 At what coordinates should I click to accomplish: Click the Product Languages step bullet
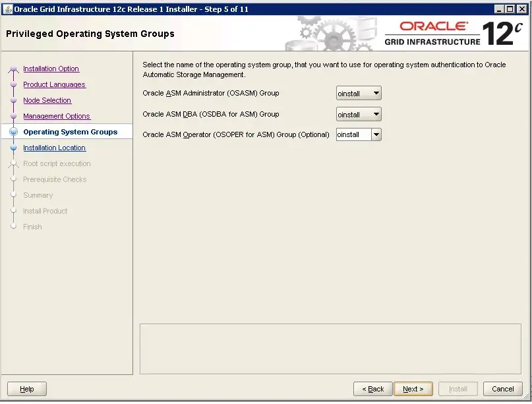tap(14, 84)
